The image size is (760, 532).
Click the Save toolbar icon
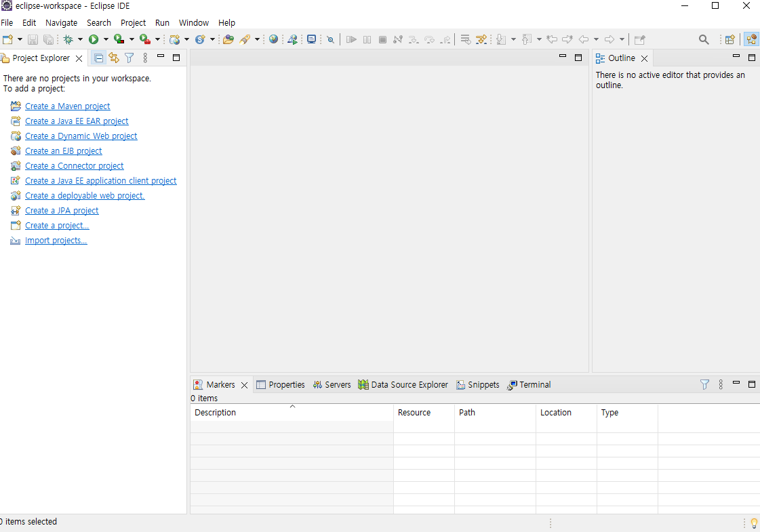point(33,39)
